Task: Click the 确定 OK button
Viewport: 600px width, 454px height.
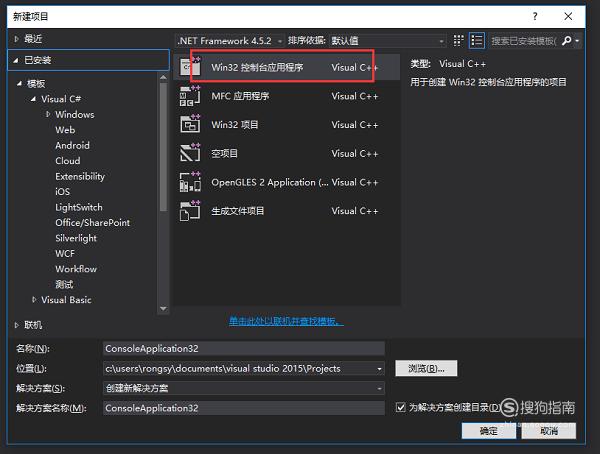Action: click(488, 431)
